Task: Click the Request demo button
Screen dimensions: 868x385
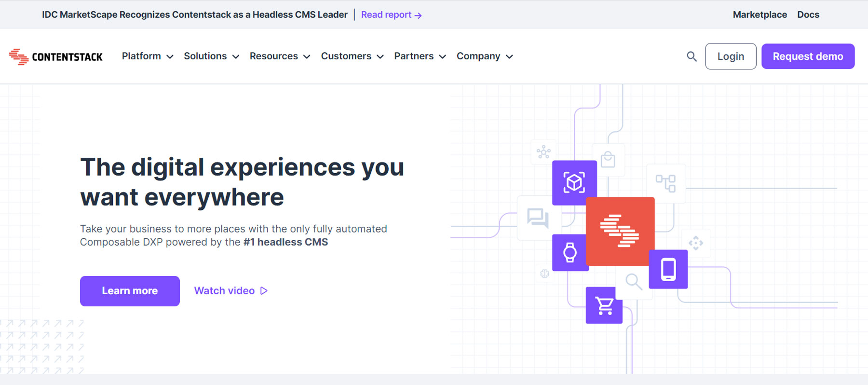Action: [808, 56]
